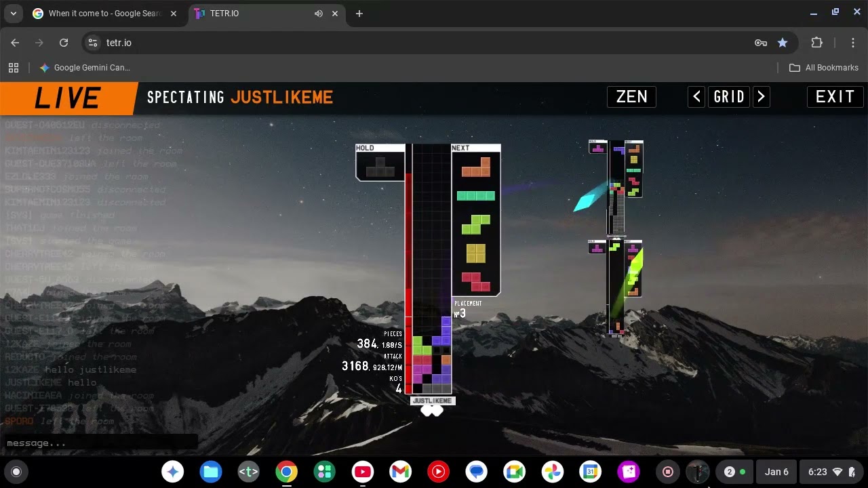Close the TETR.IO tab

[x=335, y=14]
